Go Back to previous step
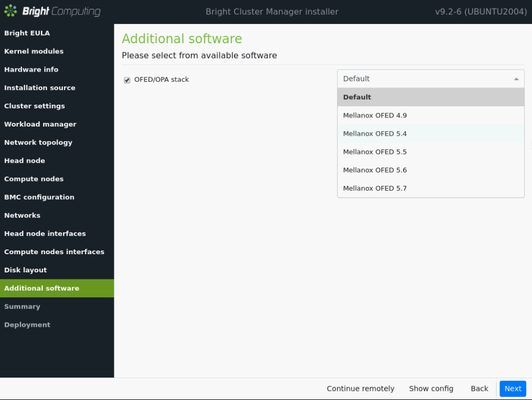 pos(479,389)
